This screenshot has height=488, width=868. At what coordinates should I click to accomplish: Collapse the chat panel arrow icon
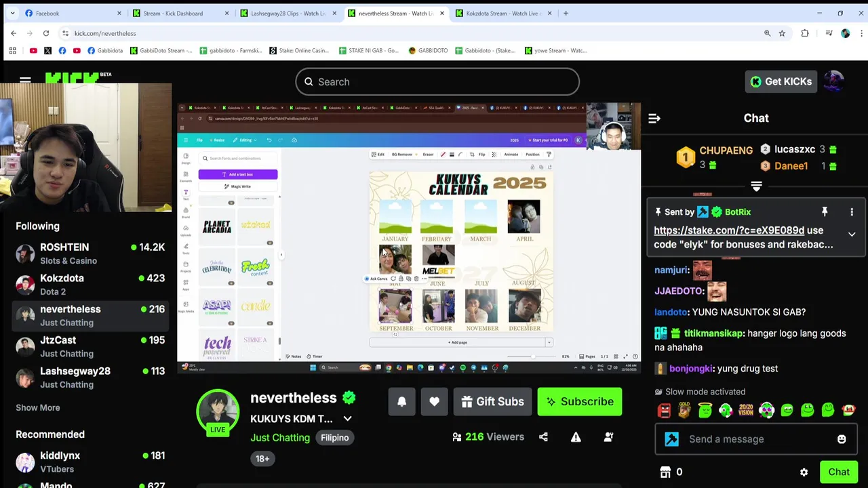pos(654,118)
